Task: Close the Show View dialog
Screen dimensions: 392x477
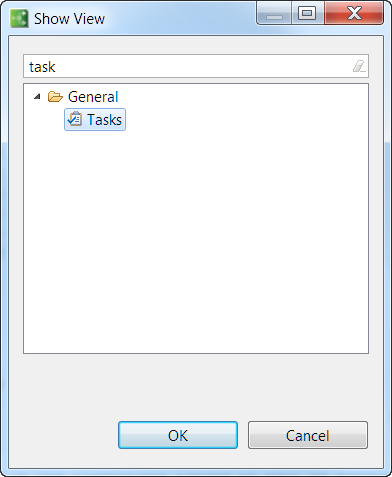Action: click(x=354, y=13)
